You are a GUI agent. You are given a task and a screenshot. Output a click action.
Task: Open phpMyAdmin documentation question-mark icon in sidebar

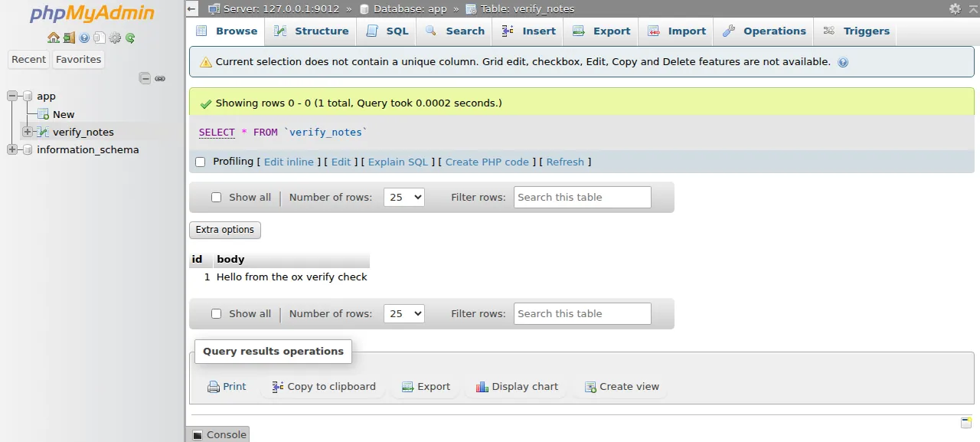pos(84,38)
